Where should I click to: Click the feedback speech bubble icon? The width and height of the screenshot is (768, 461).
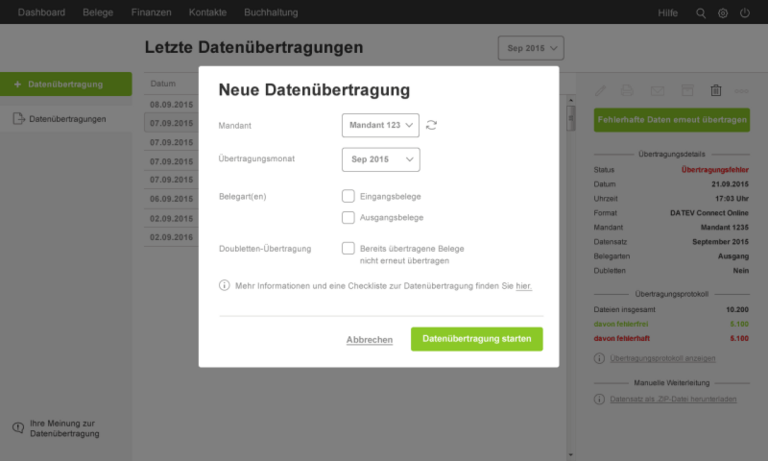(17, 428)
